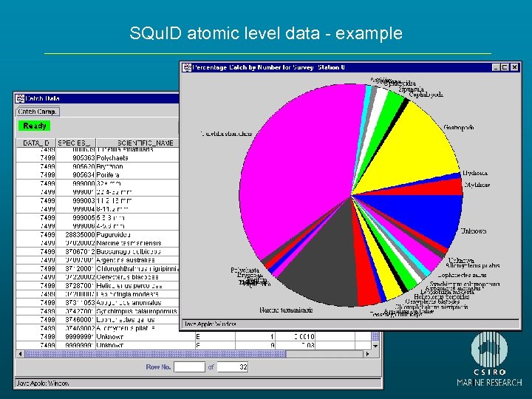The image size is (532, 399).
Task: Select the Catch Comp. tab
Action: 38,112
